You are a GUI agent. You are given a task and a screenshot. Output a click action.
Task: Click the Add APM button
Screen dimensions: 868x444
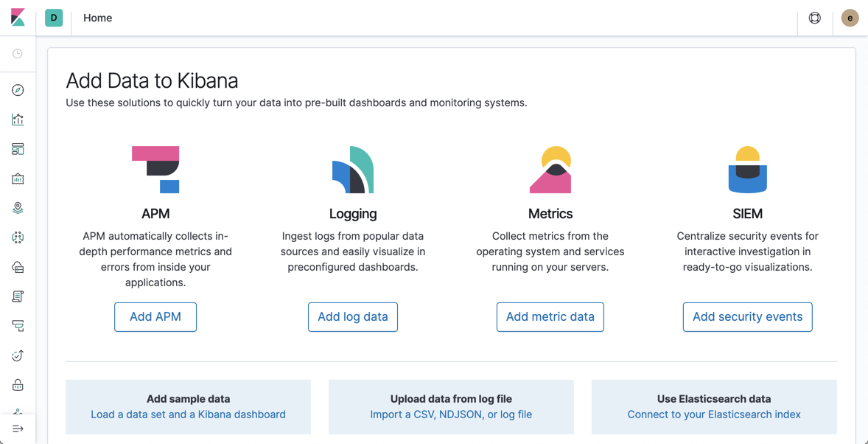155,317
